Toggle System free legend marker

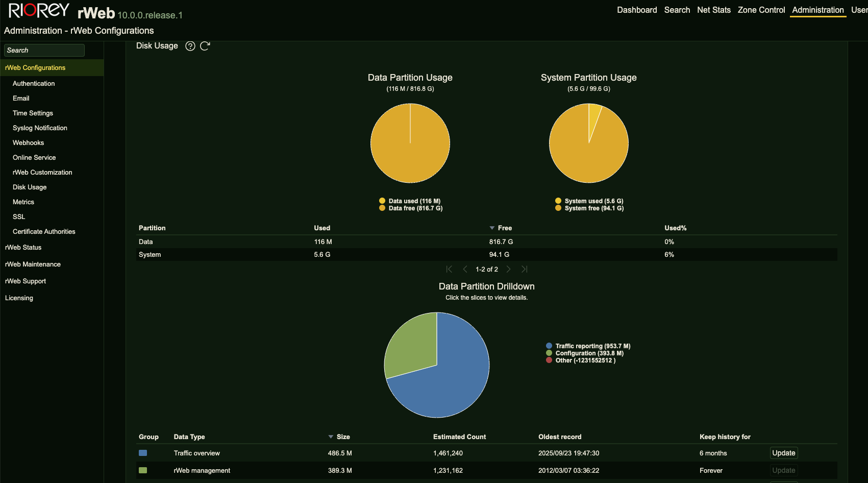pyautogui.click(x=558, y=208)
